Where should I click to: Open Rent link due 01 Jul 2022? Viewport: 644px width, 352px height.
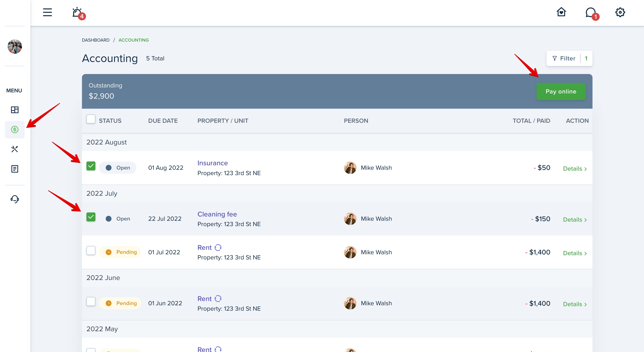(204, 248)
